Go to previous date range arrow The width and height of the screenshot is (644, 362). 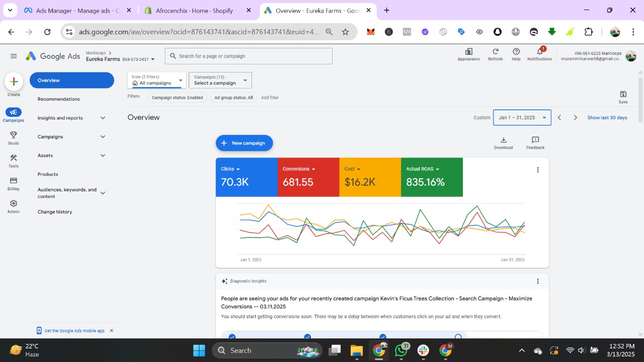[559, 118]
